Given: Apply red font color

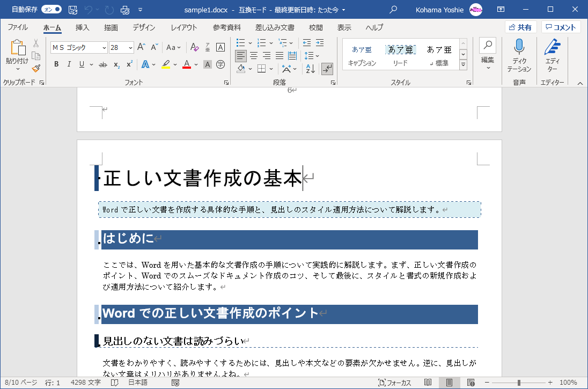Looking at the screenshot, I should coord(187,64).
